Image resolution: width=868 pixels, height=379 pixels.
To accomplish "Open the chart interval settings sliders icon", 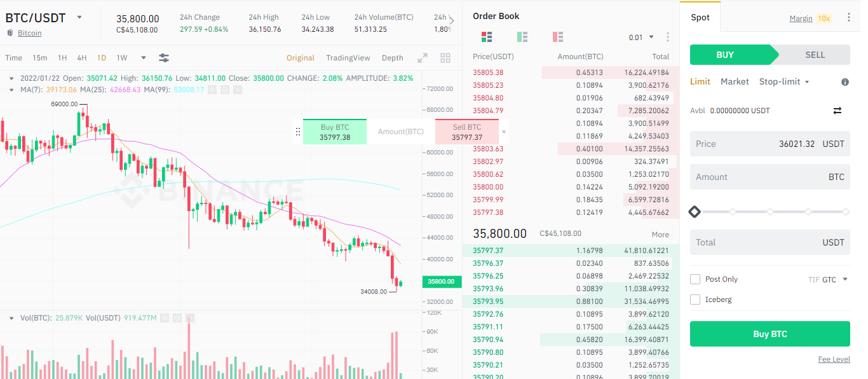I will point(164,58).
